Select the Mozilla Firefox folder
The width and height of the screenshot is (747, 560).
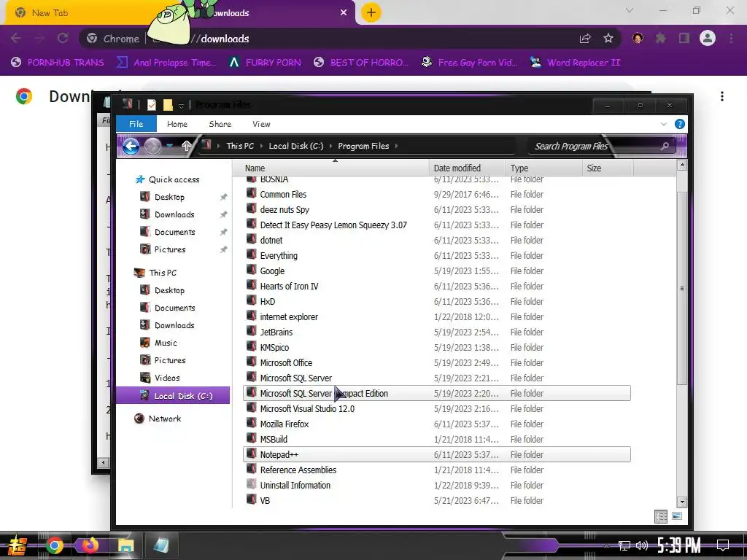(437, 424)
